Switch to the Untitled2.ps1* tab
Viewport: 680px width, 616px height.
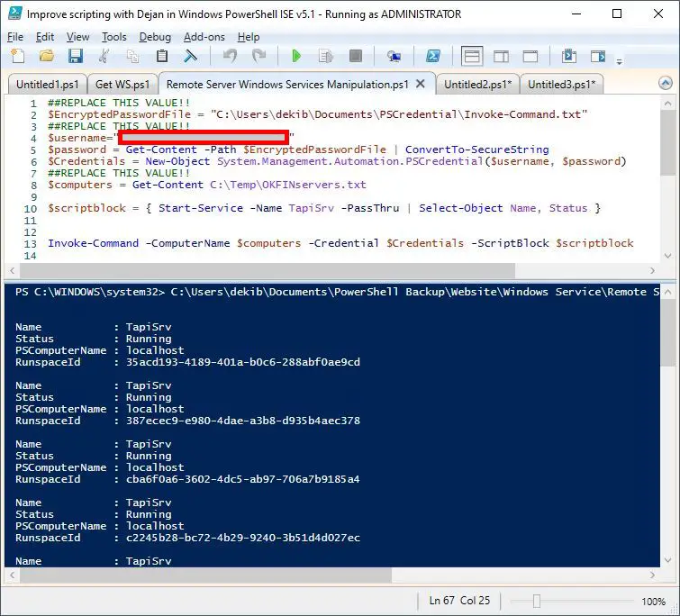pos(478,84)
